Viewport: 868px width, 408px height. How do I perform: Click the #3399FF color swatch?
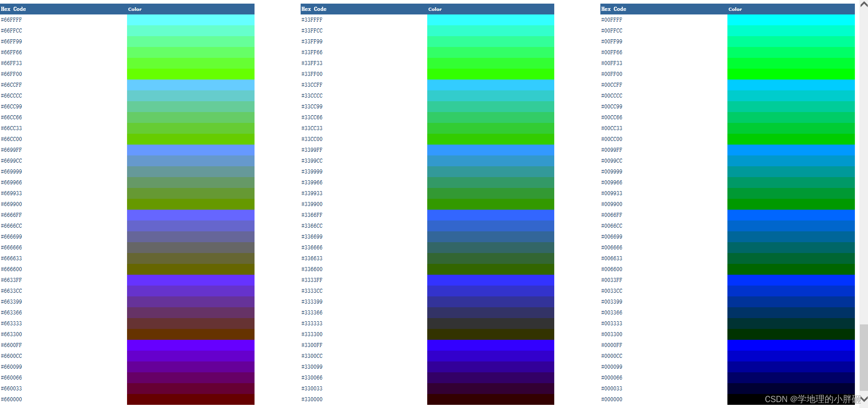tap(491, 150)
